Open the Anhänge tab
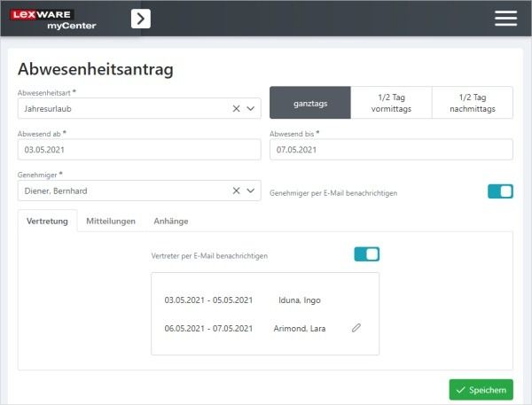 170,221
